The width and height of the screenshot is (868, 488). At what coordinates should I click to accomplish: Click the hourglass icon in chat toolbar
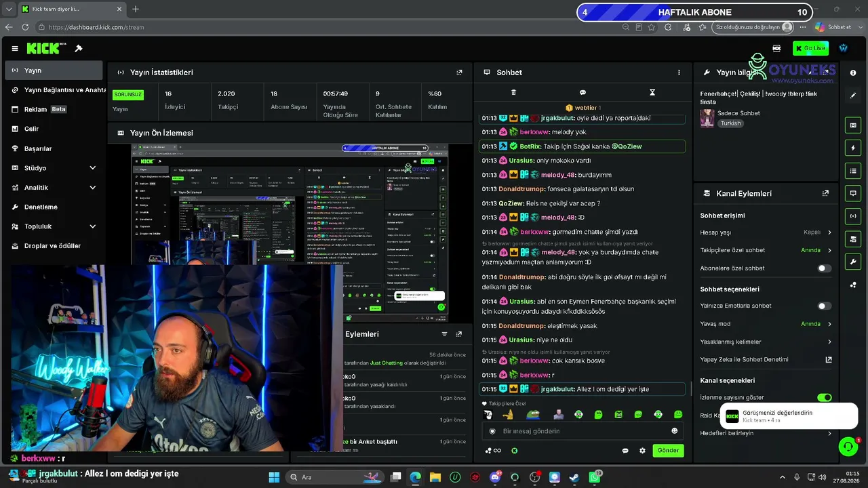[652, 92]
